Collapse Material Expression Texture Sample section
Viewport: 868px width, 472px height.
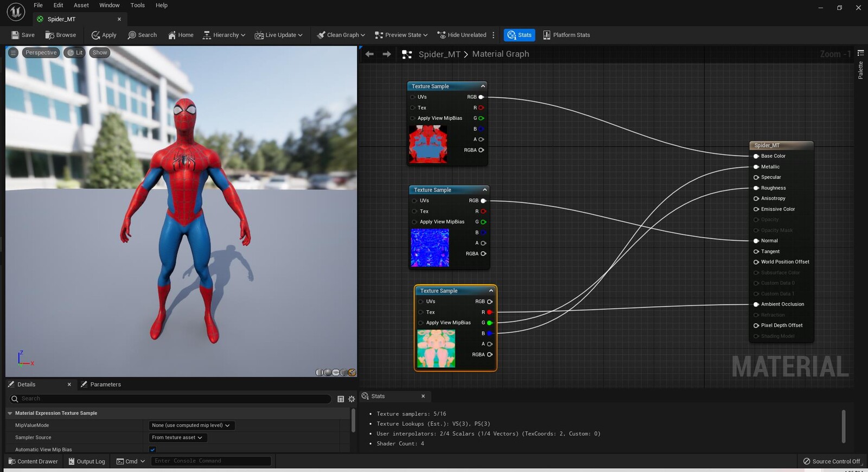coord(10,413)
